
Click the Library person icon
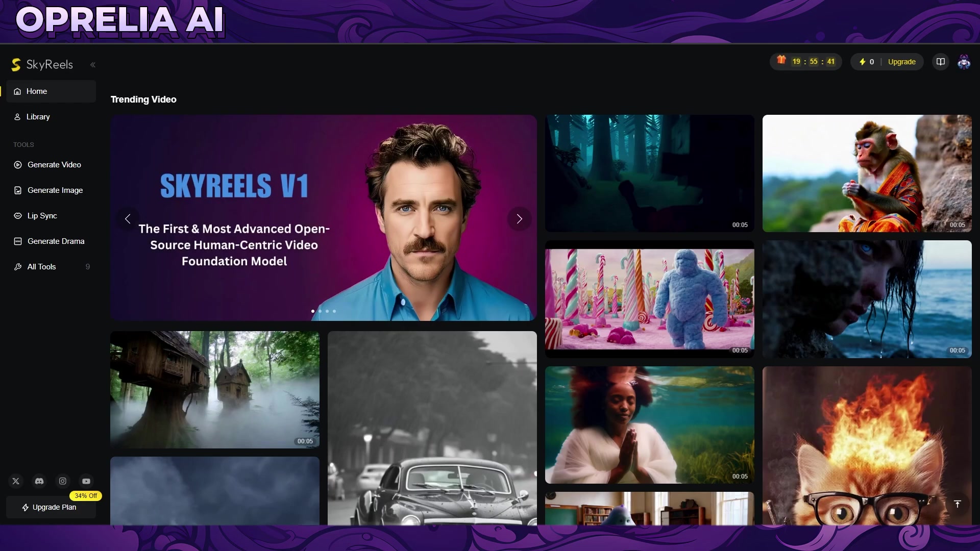coord(17,117)
